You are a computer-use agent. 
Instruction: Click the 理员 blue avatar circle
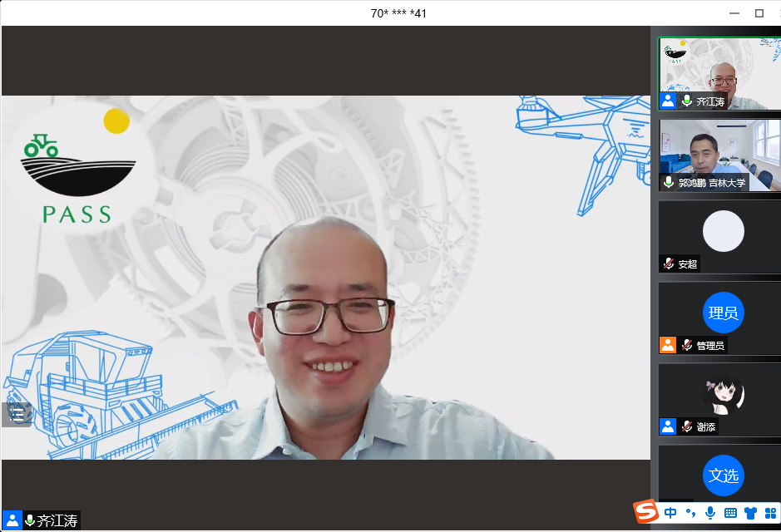pos(723,313)
